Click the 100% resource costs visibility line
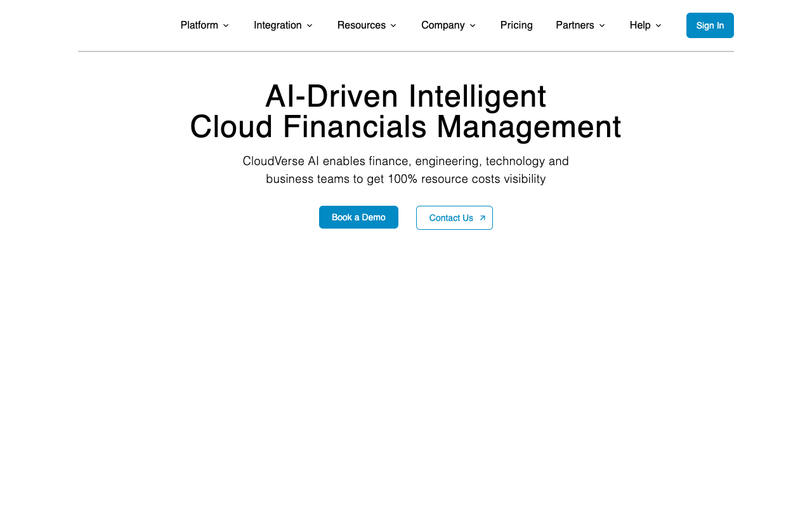This screenshot has height=508, width=812. (406, 179)
